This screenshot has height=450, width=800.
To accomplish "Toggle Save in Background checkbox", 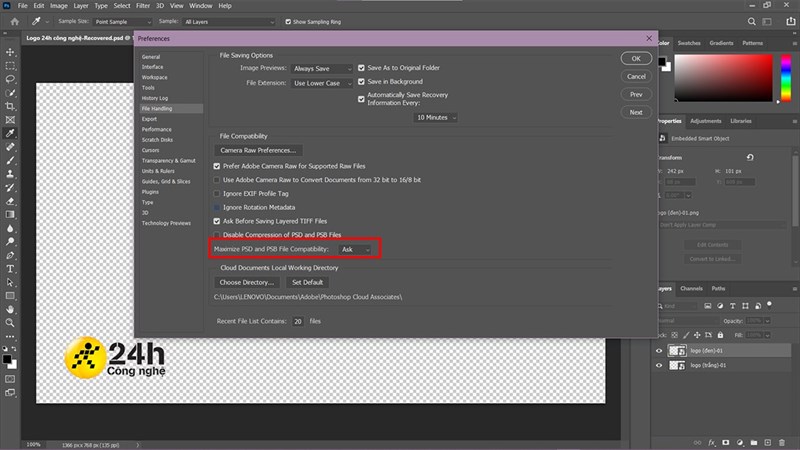I will coord(361,82).
